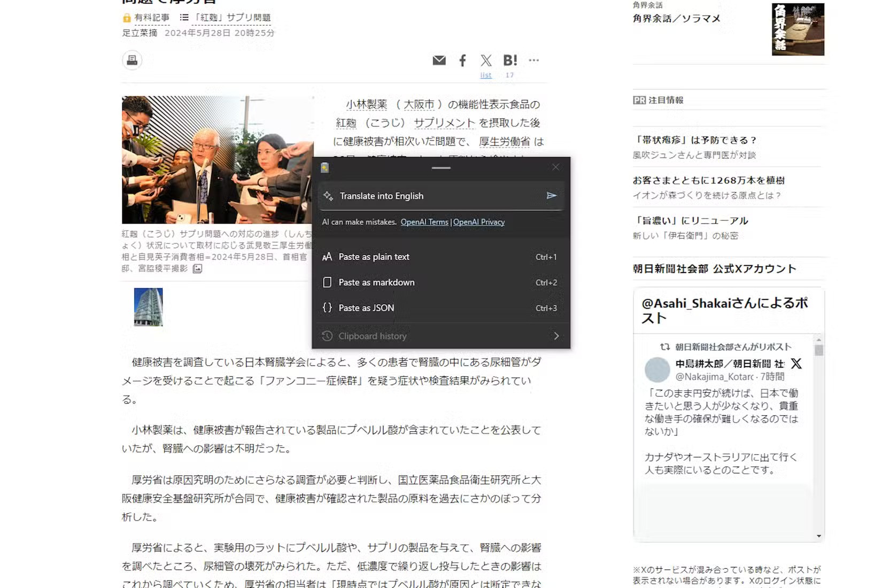Expand the Clipboard history submenu
This screenshot has height=588, width=882.
556,336
